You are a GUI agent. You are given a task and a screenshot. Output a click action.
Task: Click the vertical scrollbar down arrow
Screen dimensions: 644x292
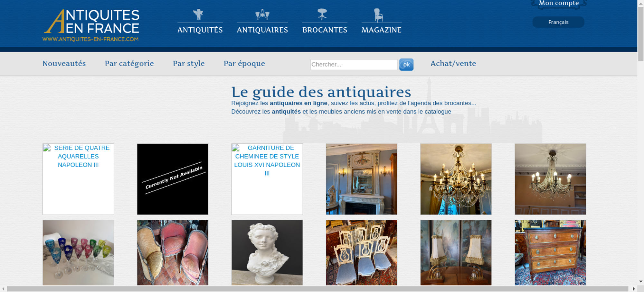[x=641, y=281]
